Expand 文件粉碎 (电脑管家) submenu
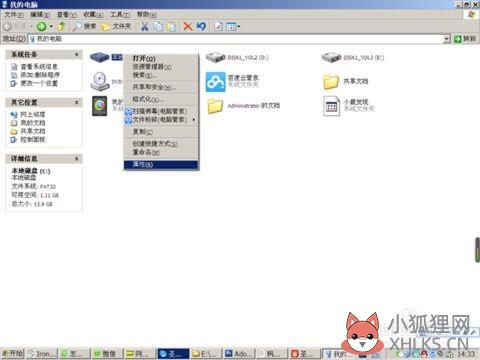480x360 pixels. click(161, 119)
